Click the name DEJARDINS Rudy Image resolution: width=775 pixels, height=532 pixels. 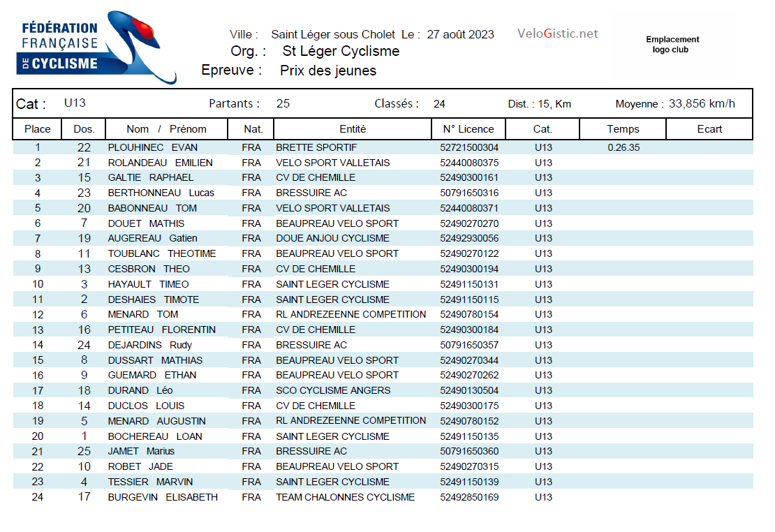tap(149, 345)
